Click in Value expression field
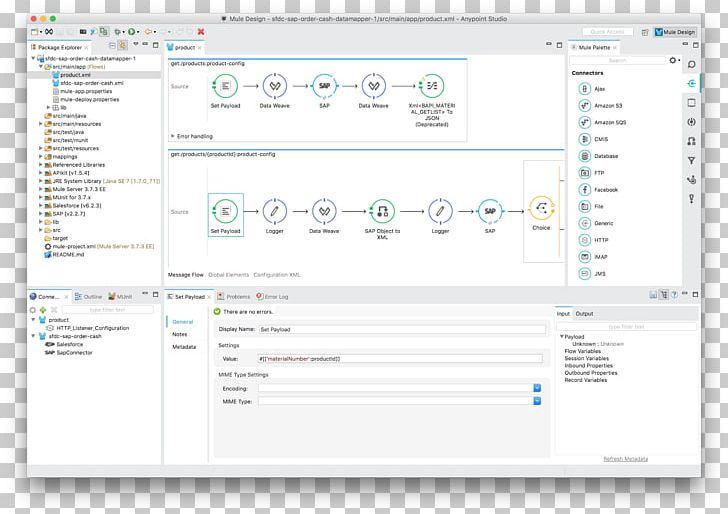The width and height of the screenshot is (728, 514). click(400, 359)
